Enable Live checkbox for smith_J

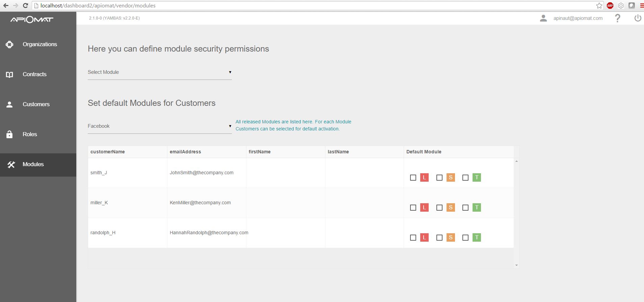[x=413, y=178]
